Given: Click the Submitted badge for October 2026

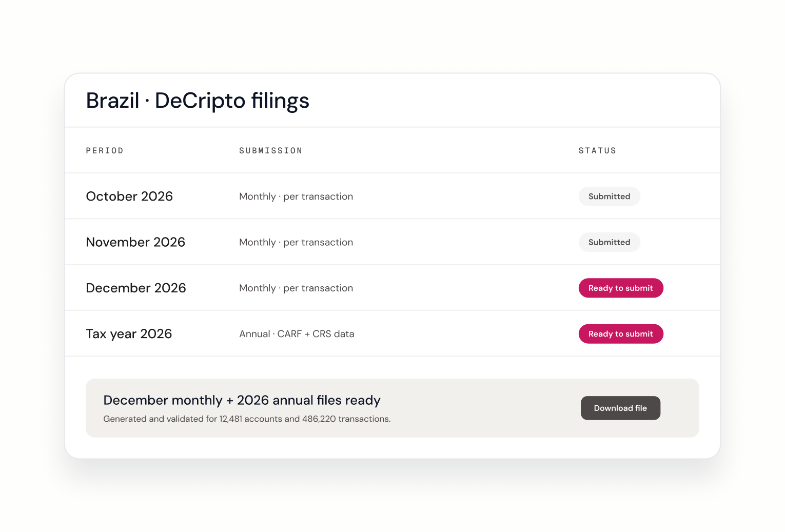Looking at the screenshot, I should click(x=609, y=196).
